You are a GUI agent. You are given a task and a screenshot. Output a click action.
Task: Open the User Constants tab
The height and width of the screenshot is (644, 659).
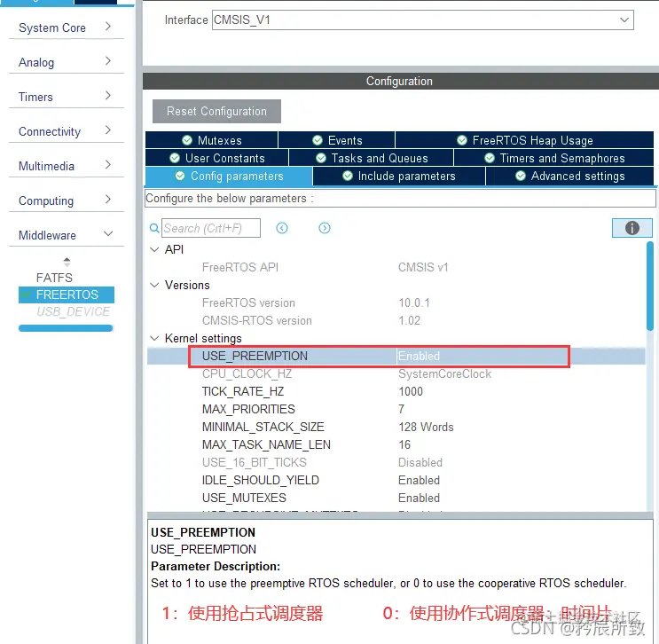217,158
